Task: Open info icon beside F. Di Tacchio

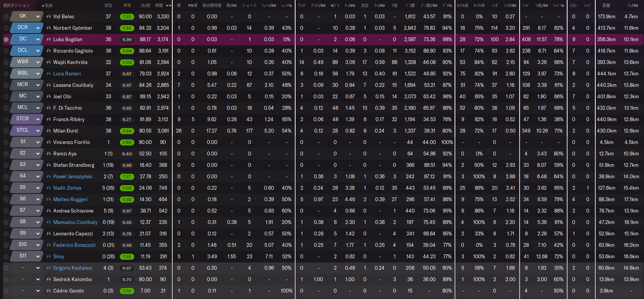Action: click(49, 108)
